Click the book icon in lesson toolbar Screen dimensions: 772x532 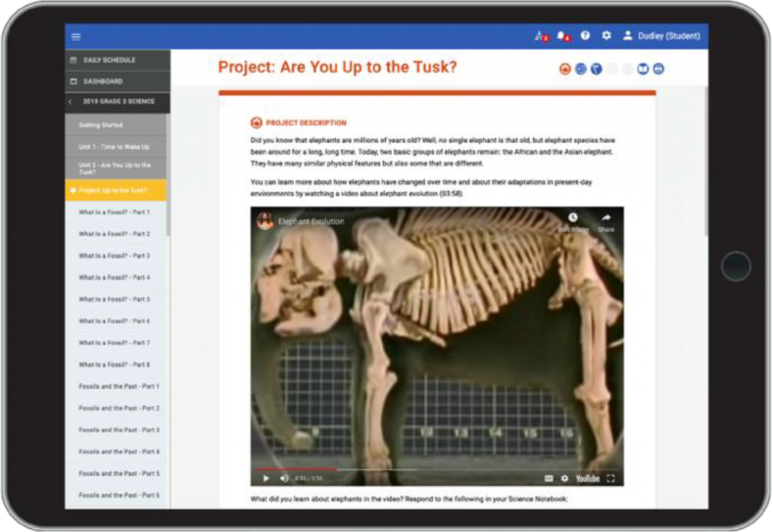(643, 69)
